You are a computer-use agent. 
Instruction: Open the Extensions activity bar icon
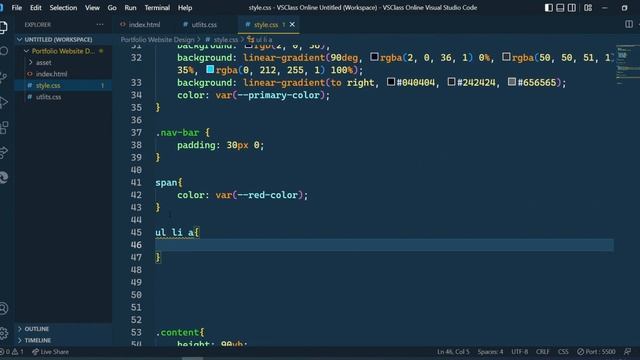coord(4,127)
